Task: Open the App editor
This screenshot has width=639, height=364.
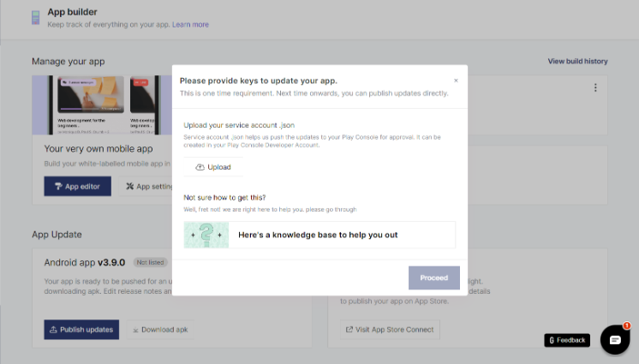Action: [x=77, y=186]
